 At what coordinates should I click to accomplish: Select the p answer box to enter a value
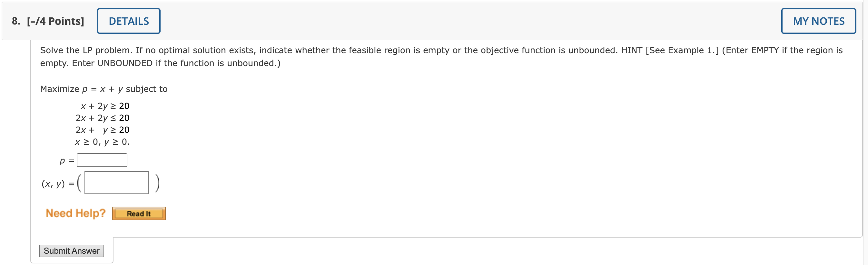click(102, 160)
